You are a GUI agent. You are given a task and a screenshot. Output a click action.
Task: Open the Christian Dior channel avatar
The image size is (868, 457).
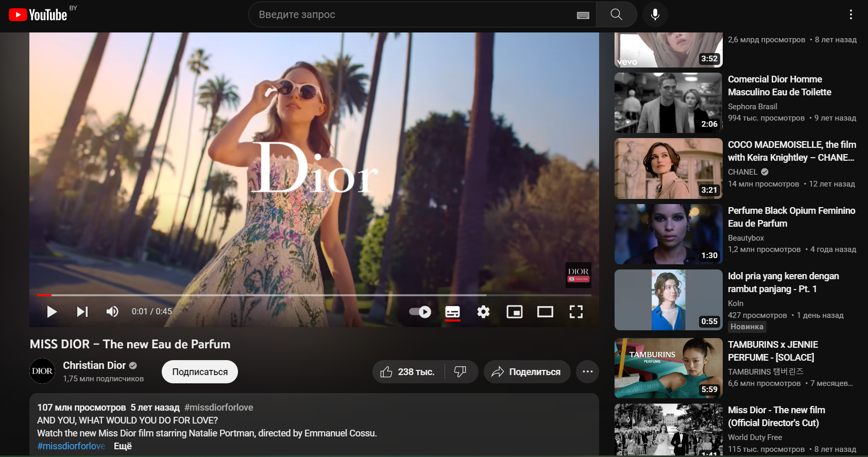pyautogui.click(x=42, y=371)
